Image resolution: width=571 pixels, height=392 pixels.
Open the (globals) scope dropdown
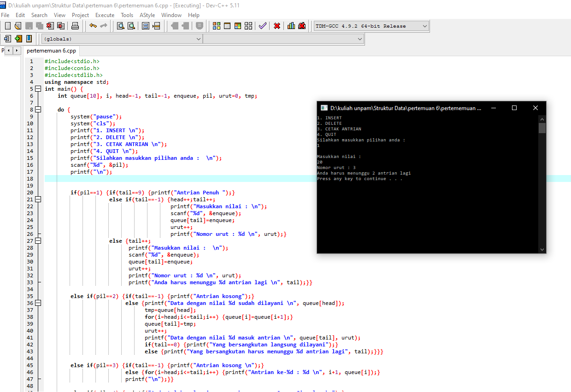122,39
